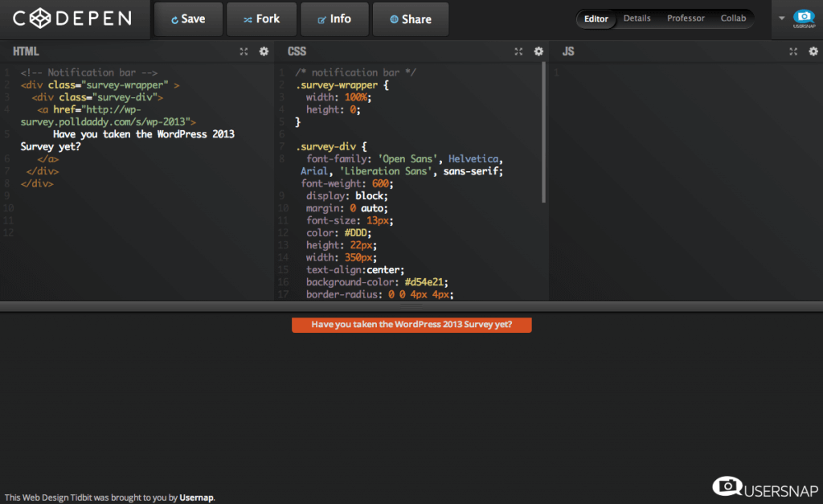The width and height of the screenshot is (823, 504).
Task: Open CSS editor settings gear
Action: (x=538, y=51)
